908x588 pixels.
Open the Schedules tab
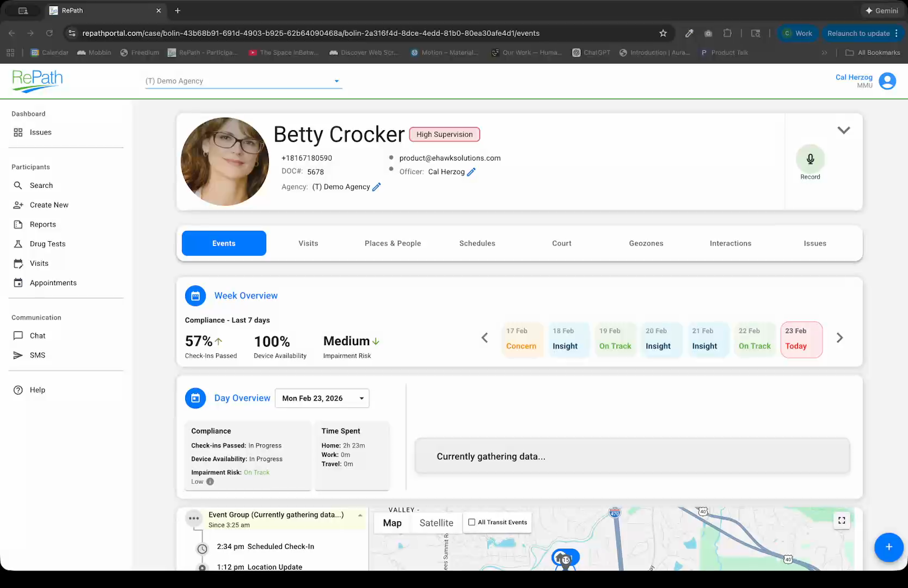click(x=477, y=243)
